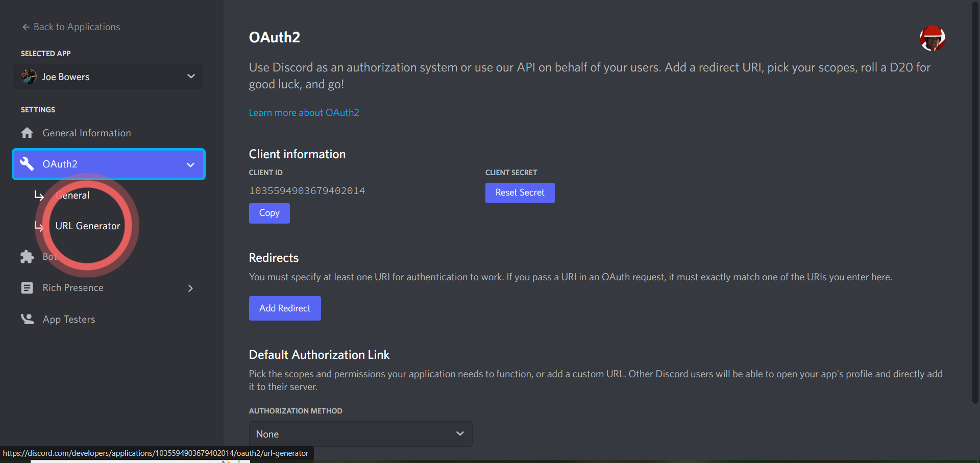The image size is (980, 463).
Task: Click the page's vertical scrollbar
Action: (975, 204)
